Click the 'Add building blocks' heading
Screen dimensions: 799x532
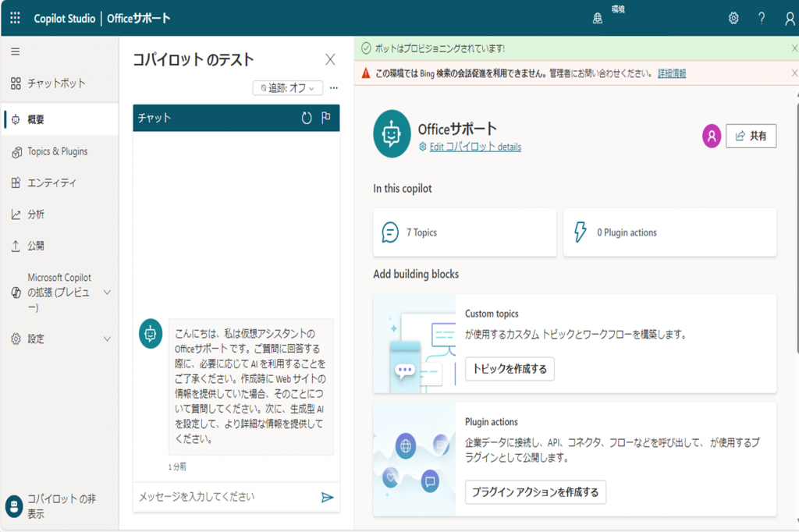416,274
